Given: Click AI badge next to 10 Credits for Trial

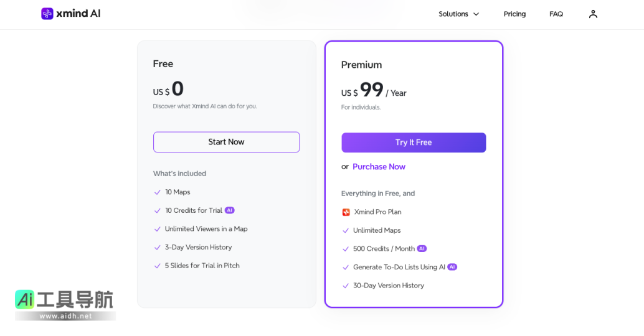Looking at the screenshot, I should [x=230, y=210].
